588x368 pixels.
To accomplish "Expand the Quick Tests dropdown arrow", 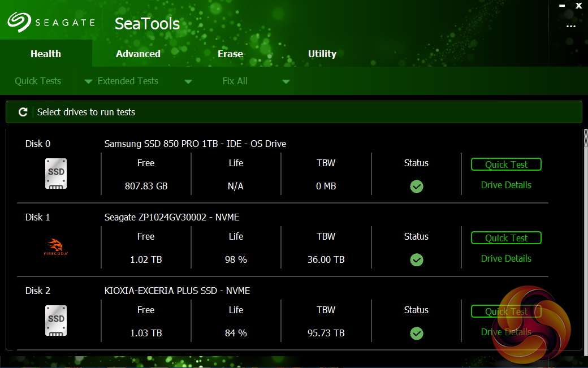I will coord(88,81).
